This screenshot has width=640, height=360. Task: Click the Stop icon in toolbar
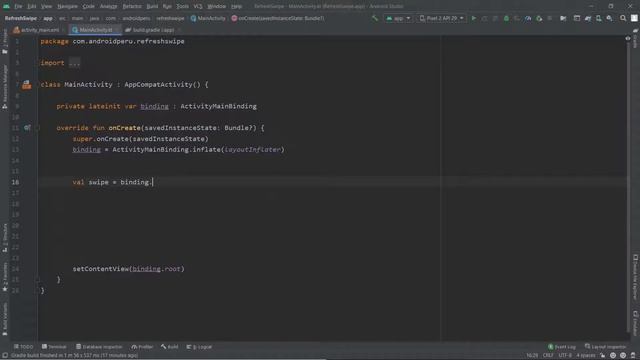pos(550,18)
